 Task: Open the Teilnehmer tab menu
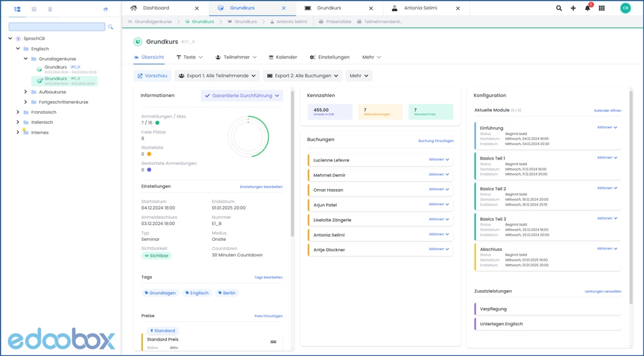click(x=236, y=57)
